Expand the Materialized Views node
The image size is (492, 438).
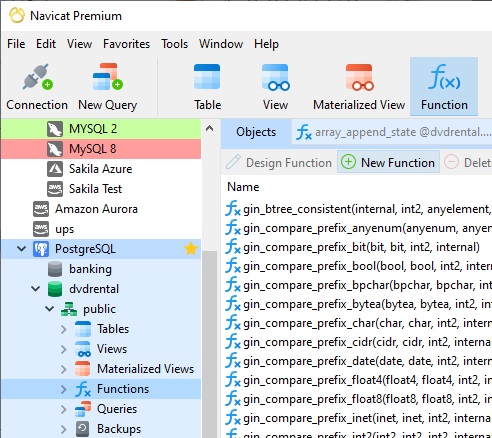[64, 369]
